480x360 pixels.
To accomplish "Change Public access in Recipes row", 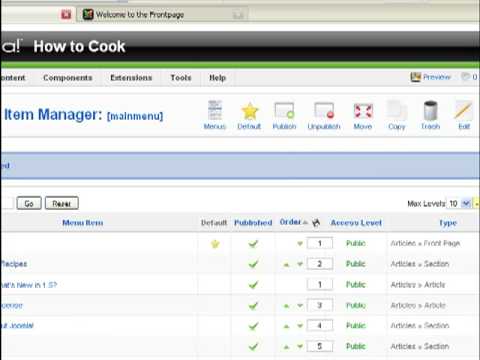I will (356, 264).
